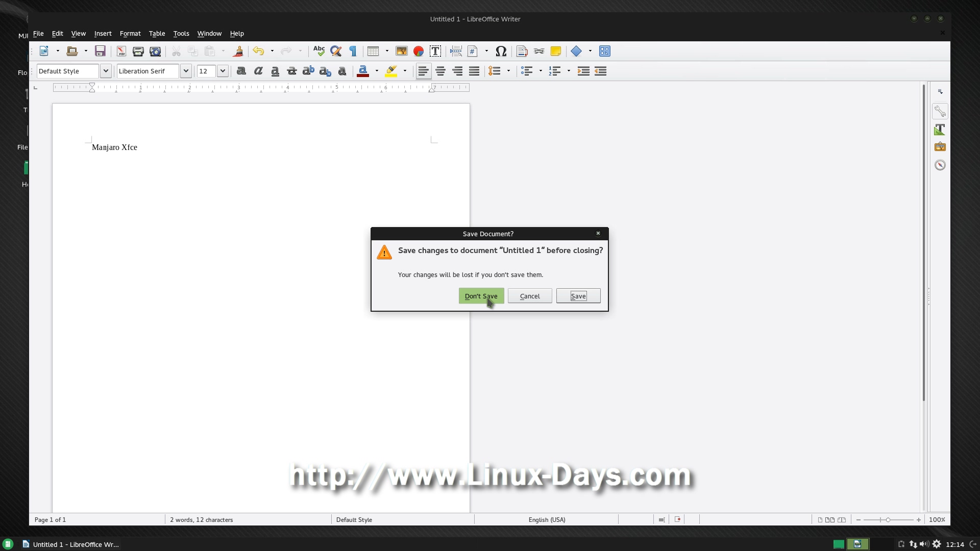The width and height of the screenshot is (980, 551).
Task: Open the Undo history dropdown arrow
Action: coord(272,51)
